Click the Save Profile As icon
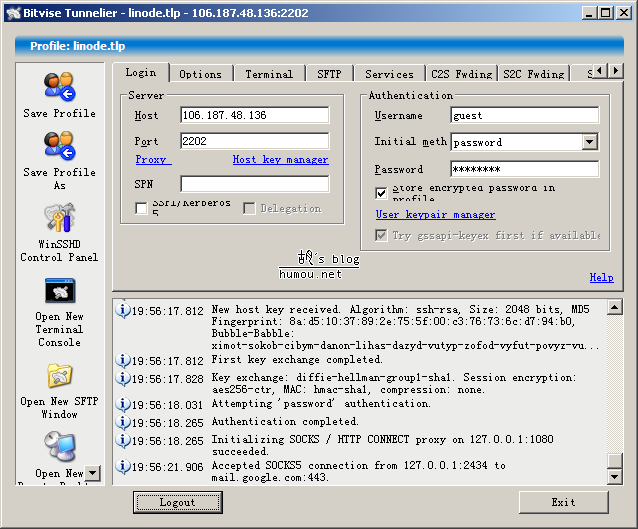Screen dimensions: 638x529 click(59, 146)
